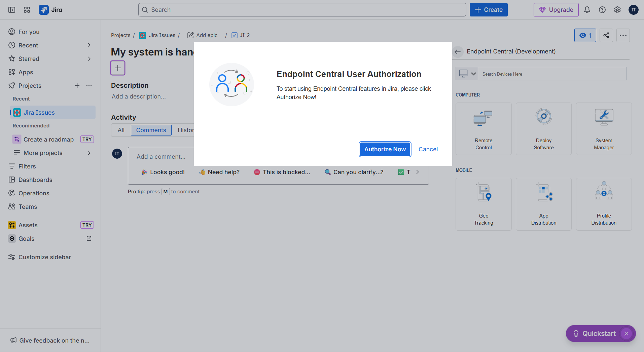Click the Add epic breadcrumb
The height and width of the screenshot is (352, 644).
[203, 35]
